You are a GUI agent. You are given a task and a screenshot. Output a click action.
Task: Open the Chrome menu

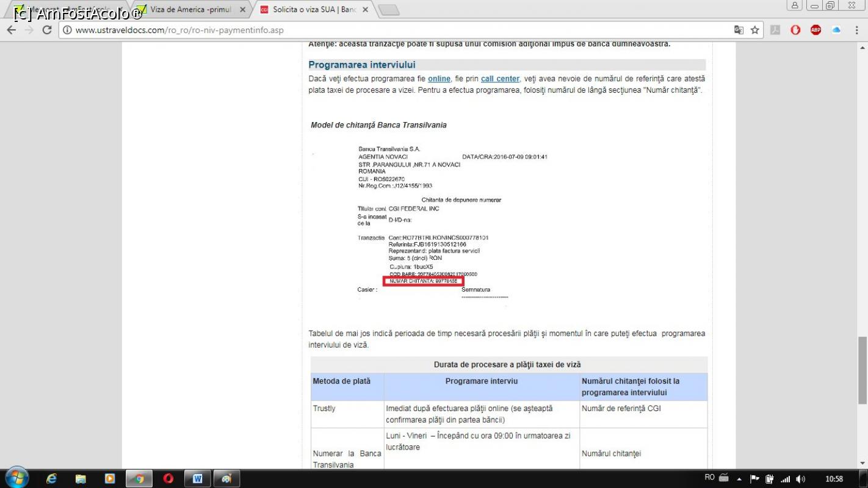[x=856, y=30]
